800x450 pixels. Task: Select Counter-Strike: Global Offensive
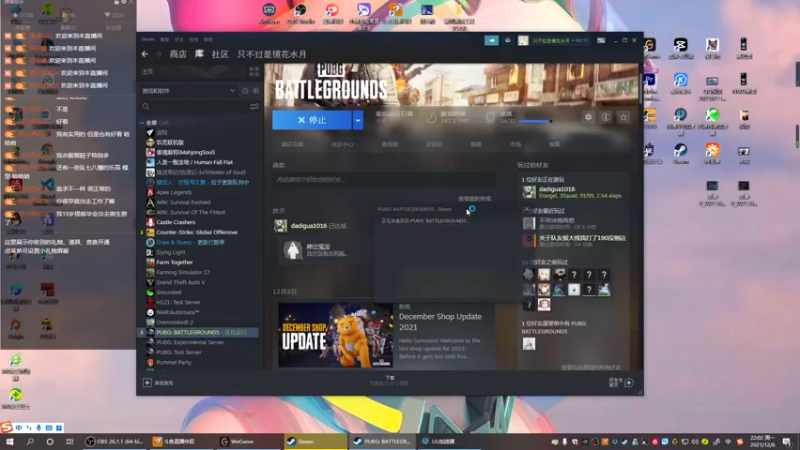196,232
